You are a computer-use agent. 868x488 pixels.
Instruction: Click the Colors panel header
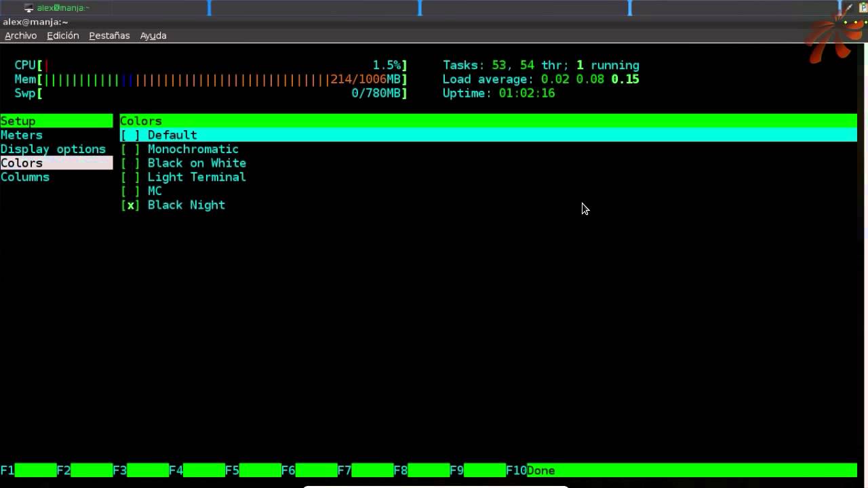tap(488, 121)
